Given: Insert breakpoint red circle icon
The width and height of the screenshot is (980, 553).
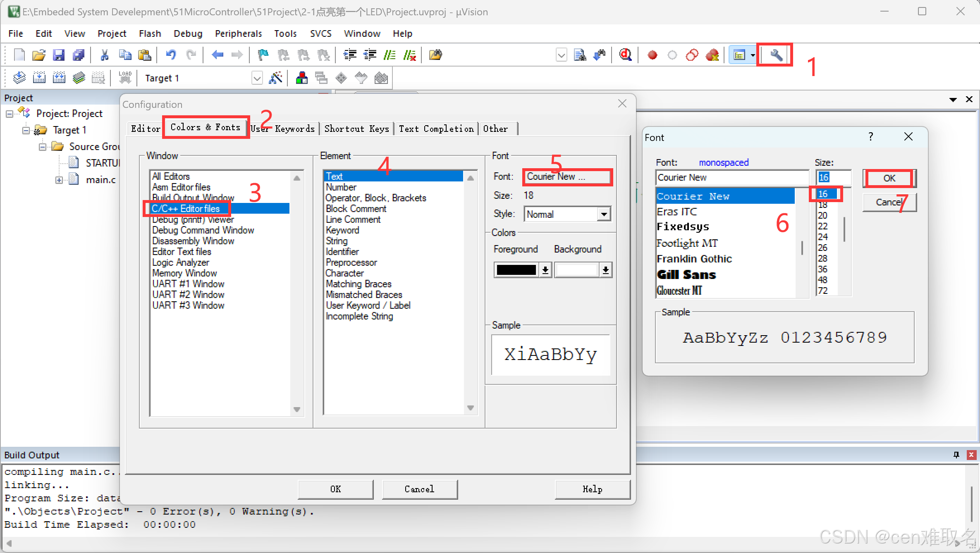Looking at the screenshot, I should click(x=652, y=55).
